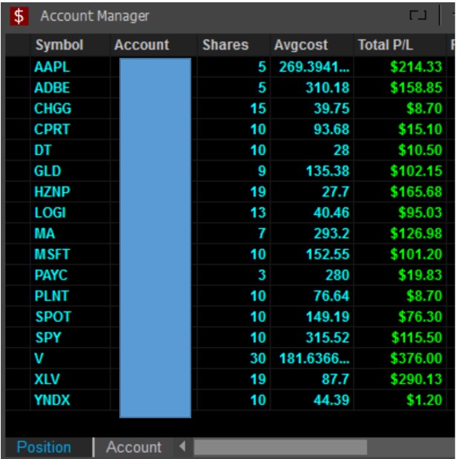The width and height of the screenshot is (476, 459).
Task: Sort positions by Shares column header
Action: click(225, 45)
